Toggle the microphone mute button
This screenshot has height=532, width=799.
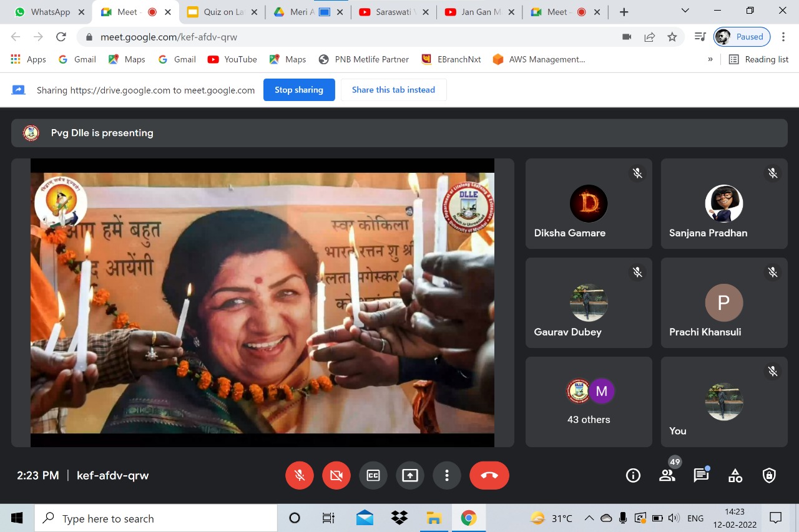point(300,475)
